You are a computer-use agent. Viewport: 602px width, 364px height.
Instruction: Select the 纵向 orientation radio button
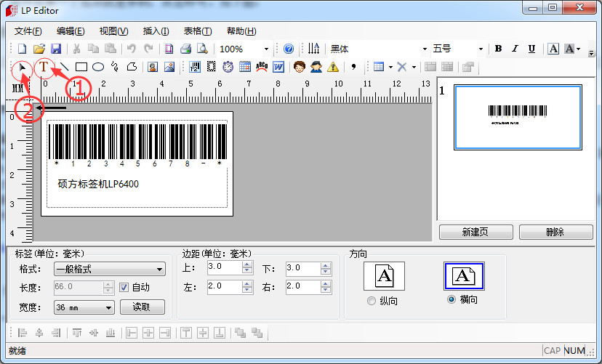pyautogui.click(x=372, y=300)
